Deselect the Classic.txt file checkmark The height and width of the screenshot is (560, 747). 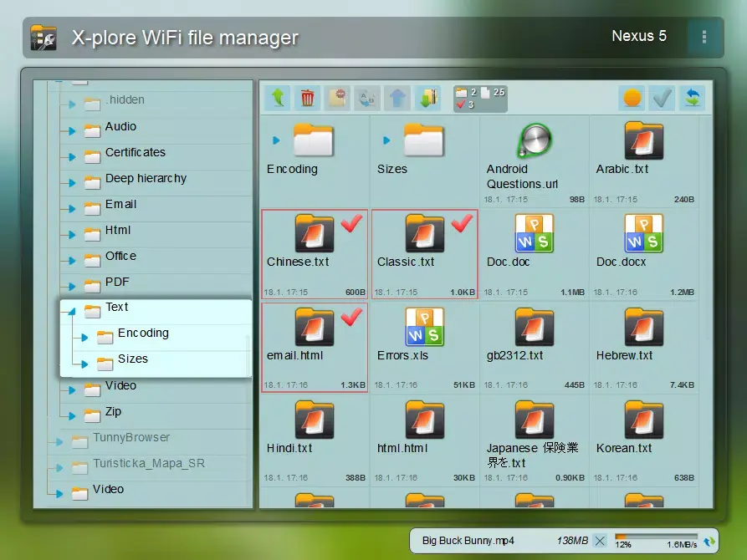coord(461,224)
